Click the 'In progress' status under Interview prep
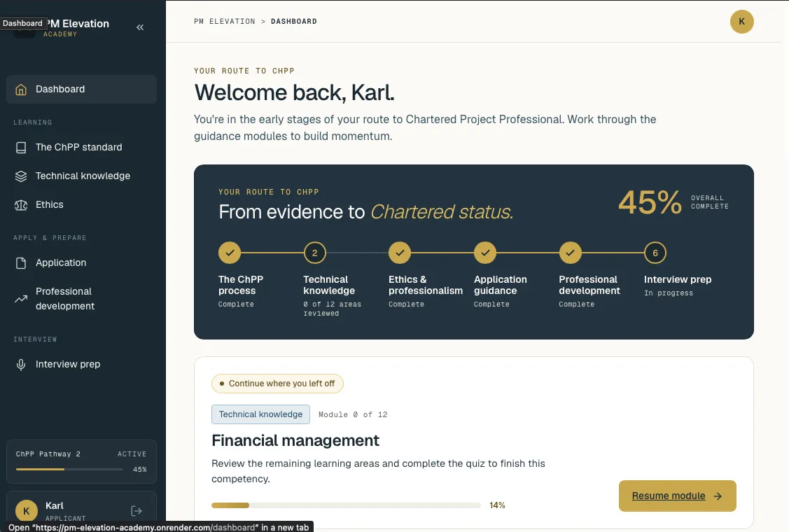The width and height of the screenshot is (789, 532). [668, 293]
